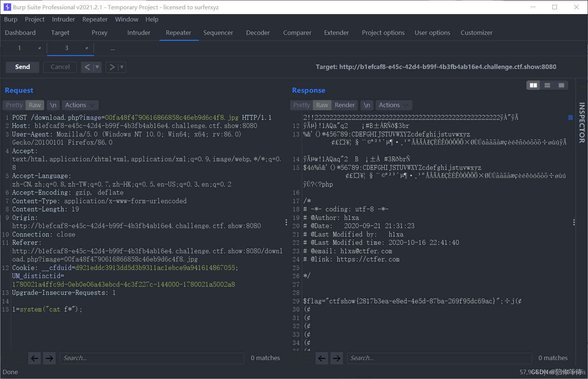Switch to the Dashboard tab
Viewport: 588px width, 379px height.
(x=20, y=33)
